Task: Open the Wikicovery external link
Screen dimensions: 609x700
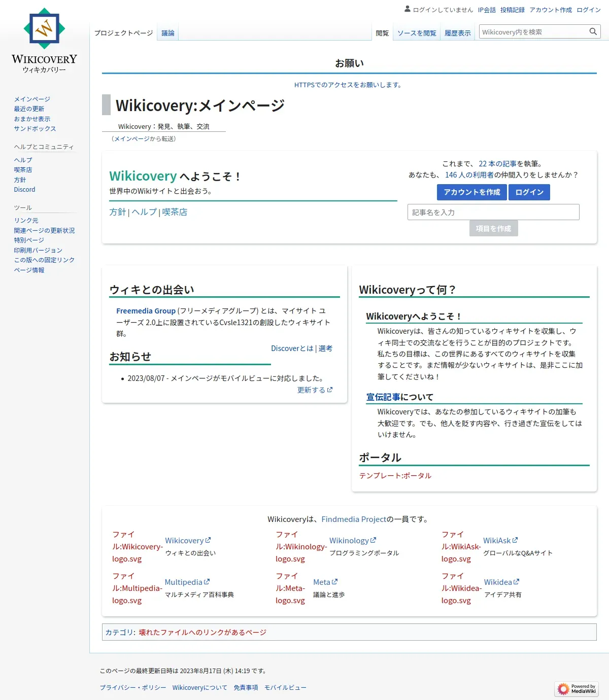Action: [x=188, y=541]
